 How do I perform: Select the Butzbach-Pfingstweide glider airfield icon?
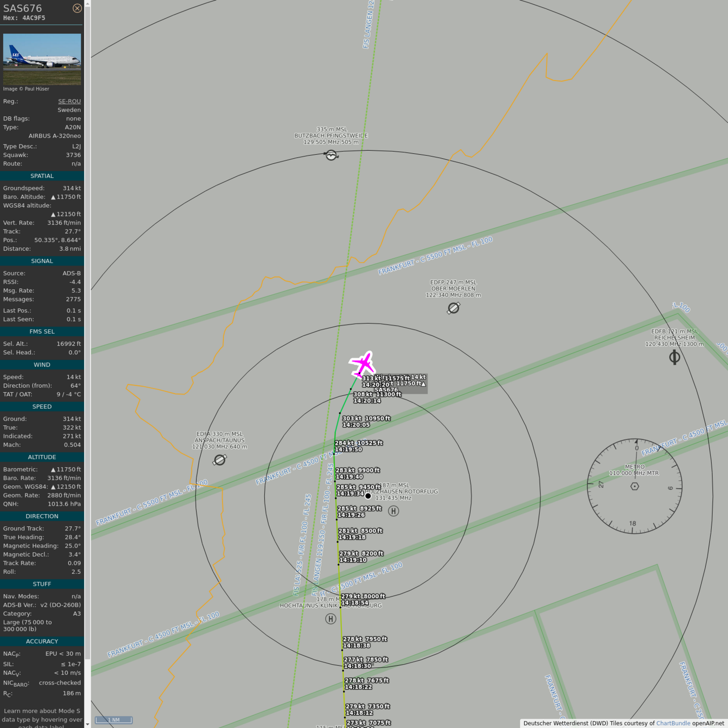coord(331,155)
